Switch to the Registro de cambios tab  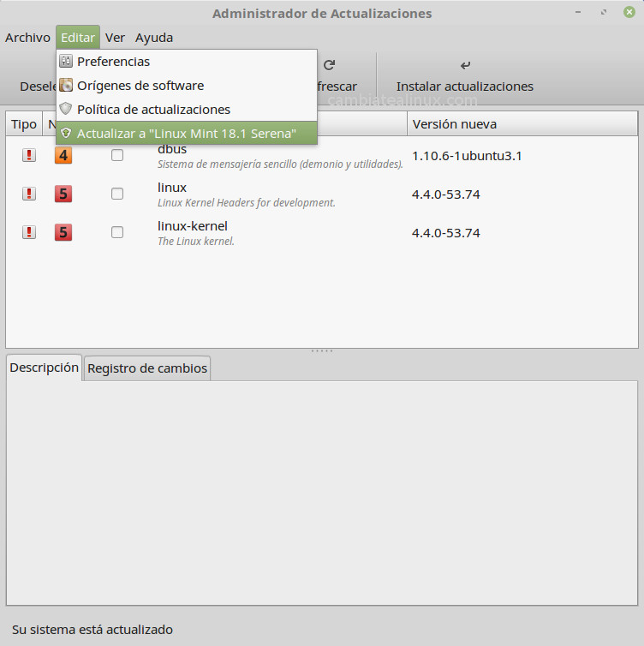[147, 368]
